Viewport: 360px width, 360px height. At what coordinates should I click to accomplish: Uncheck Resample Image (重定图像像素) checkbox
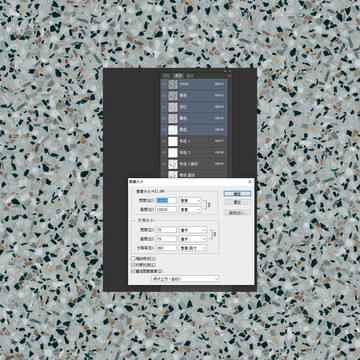tap(133, 271)
